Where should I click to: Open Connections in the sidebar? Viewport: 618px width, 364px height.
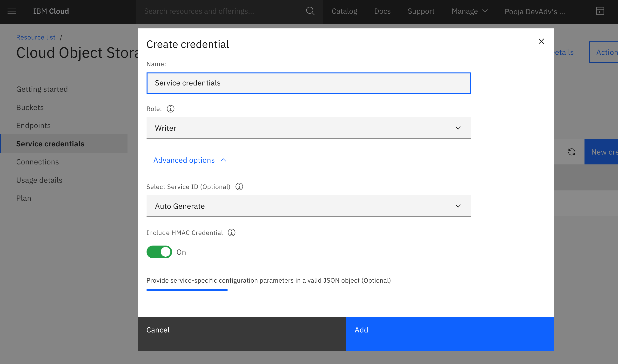(x=38, y=162)
